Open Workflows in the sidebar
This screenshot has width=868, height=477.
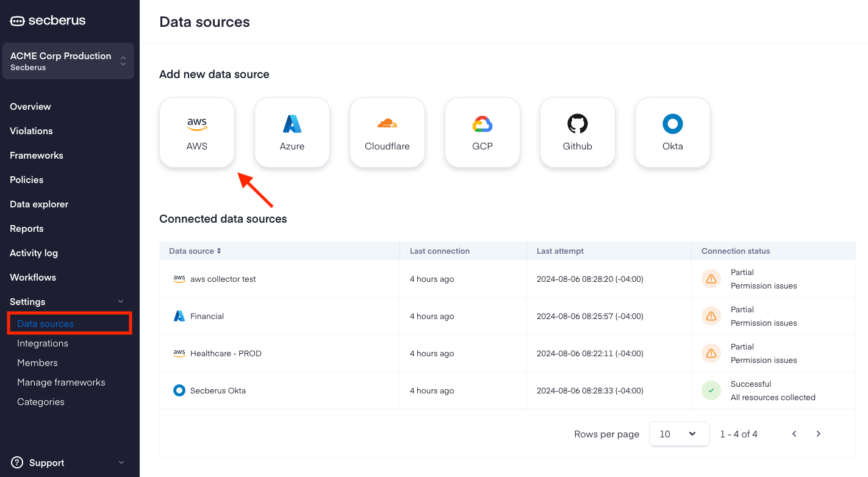click(x=33, y=277)
